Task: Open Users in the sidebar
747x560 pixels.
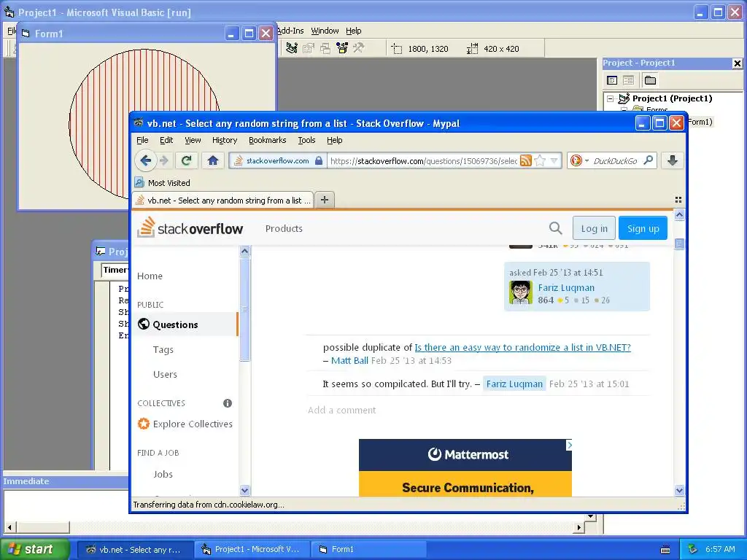Action: 165,374
